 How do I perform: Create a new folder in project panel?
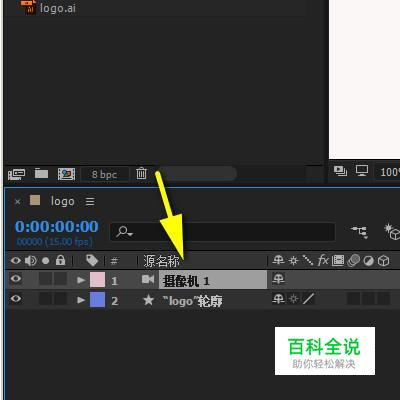pyautogui.click(x=41, y=173)
